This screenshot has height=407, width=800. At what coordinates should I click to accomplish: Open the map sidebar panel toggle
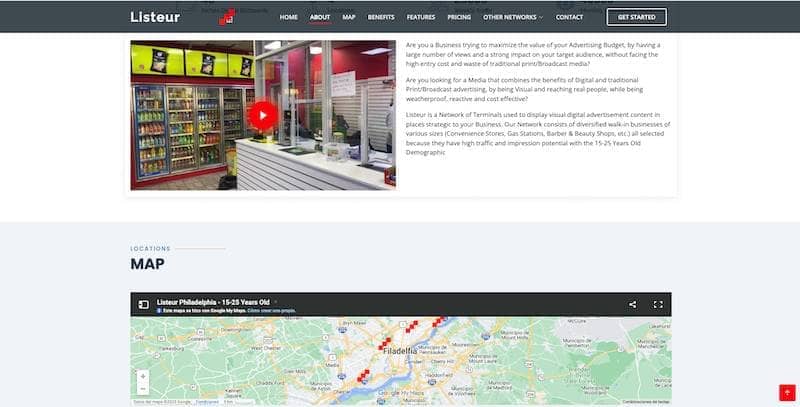(144, 304)
